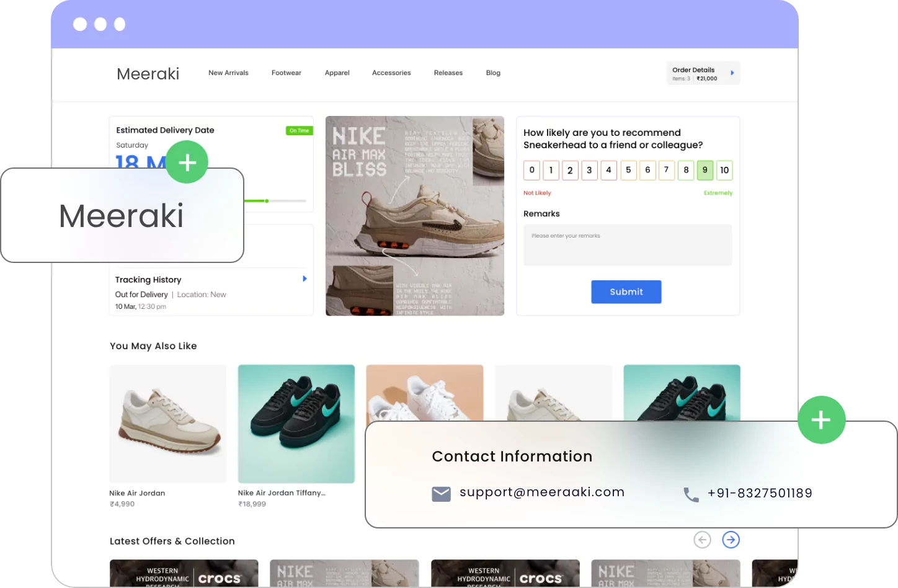Expand Order Details arrow
The height and width of the screenshot is (588, 898).
pos(732,73)
